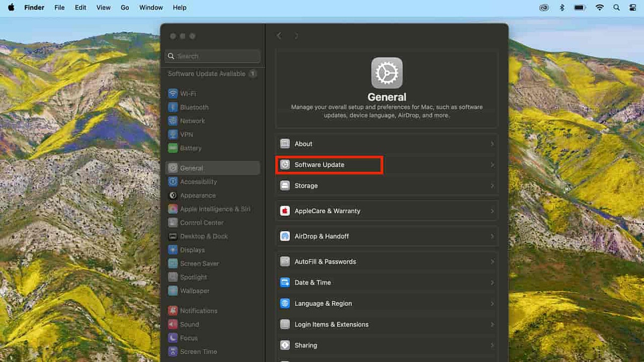Screen dimensions: 644x362
Task: Open Bluetooth settings from the sidebar
Action: pyautogui.click(x=194, y=107)
